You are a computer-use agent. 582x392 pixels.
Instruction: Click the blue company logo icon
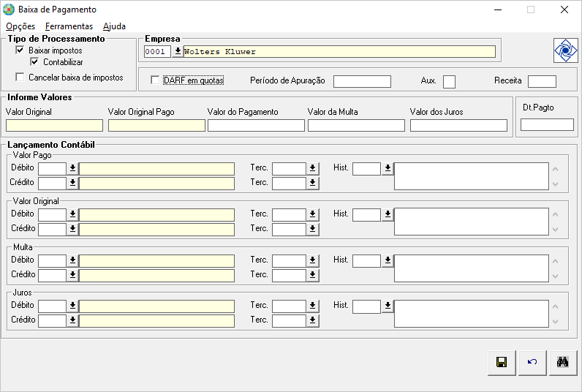[566, 50]
